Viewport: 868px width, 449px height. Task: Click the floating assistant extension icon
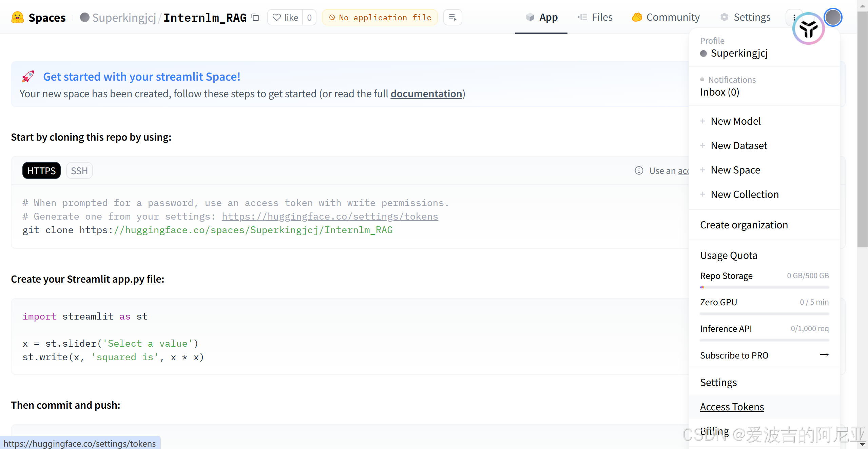808,29
